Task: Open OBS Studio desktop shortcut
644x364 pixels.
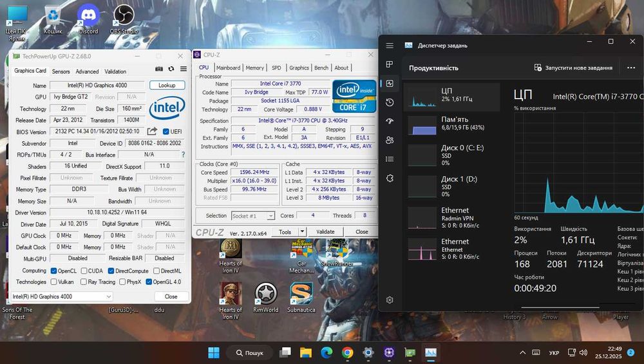Action: (124, 19)
